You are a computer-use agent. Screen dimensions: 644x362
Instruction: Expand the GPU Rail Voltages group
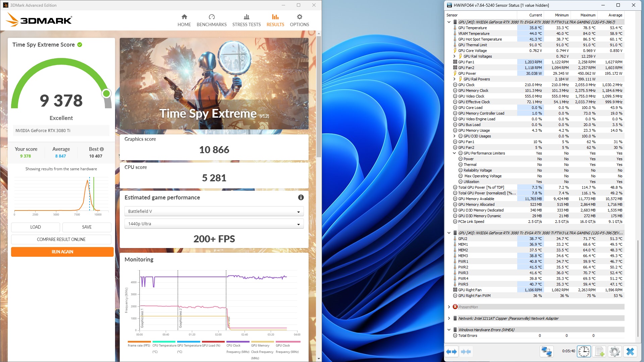[454, 56]
